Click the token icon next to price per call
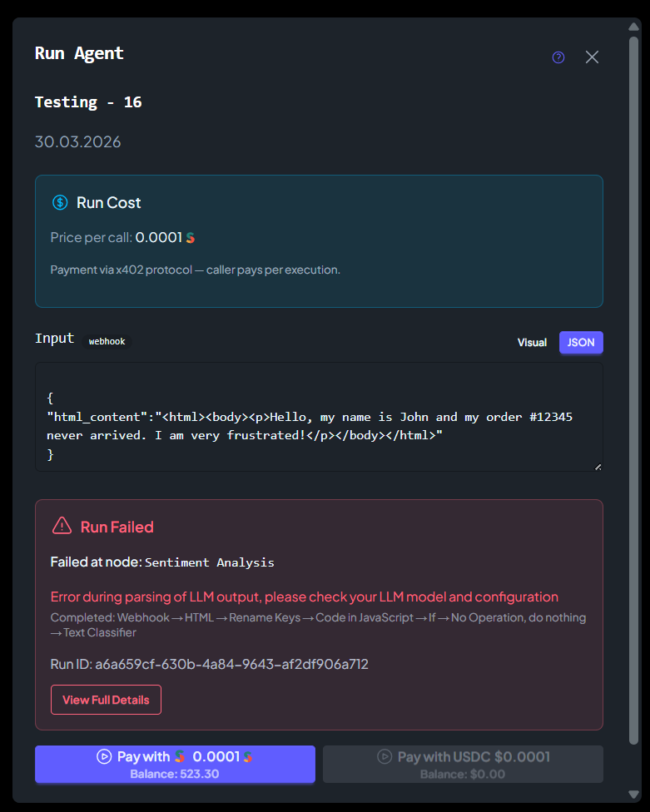The width and height of the screenshot is (650, 812). coord(191,238)
